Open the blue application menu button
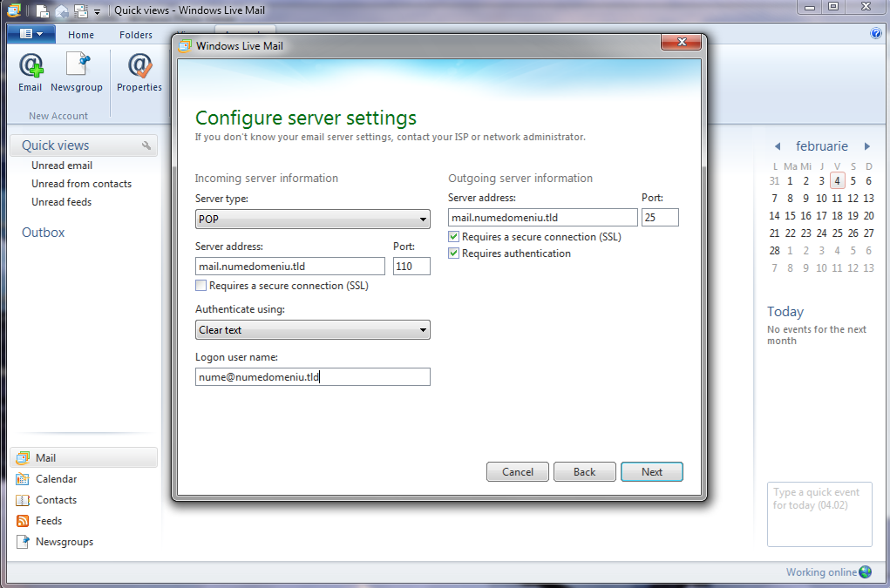890x588 pixels. coord(31,34)
